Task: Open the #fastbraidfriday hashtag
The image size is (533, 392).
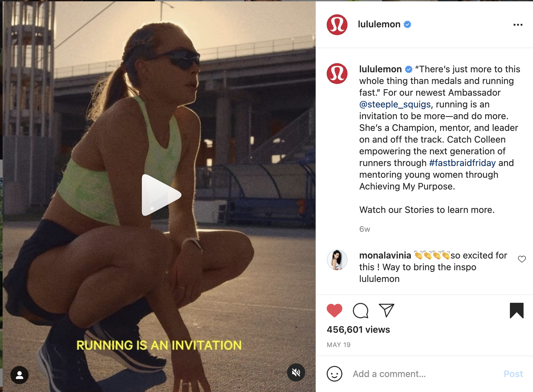Action: pyautogui.click(x=462, y=163)
